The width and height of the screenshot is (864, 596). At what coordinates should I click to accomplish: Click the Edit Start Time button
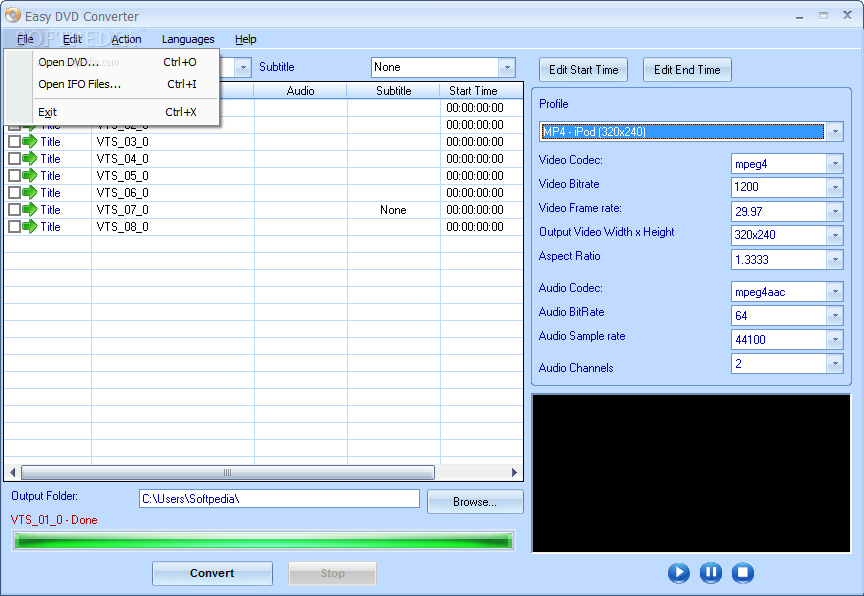pos(584,70)
